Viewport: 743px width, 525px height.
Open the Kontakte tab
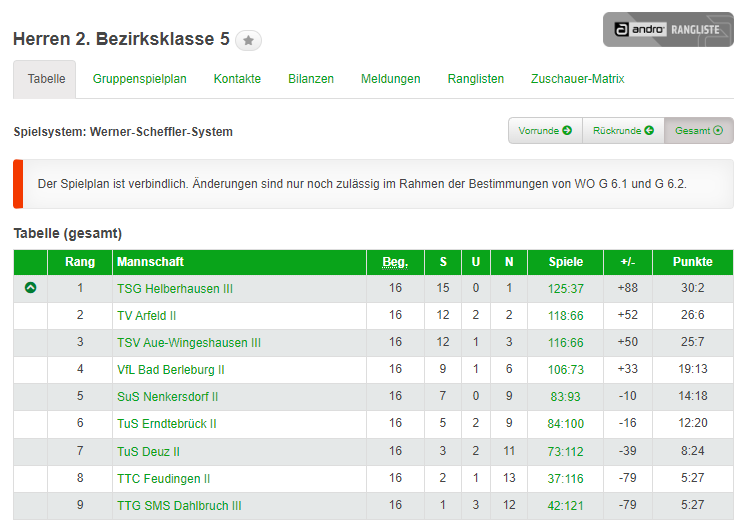[237, 79]
